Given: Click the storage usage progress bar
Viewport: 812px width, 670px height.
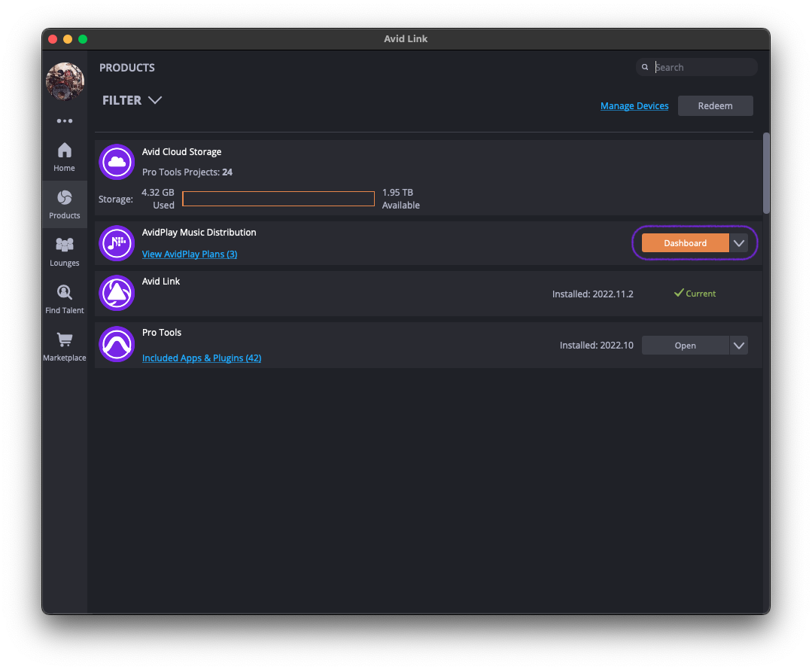Looking at the screenshot, I should coord(278,198).
